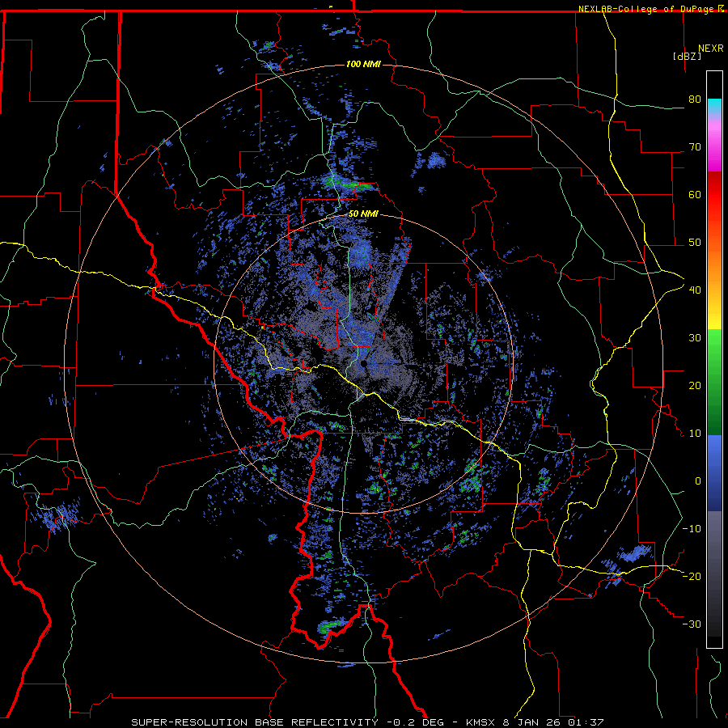Click the positive 10 value on the dBZ scale
The height and width of the screenshot is (728, 728).
coord(695,434)
